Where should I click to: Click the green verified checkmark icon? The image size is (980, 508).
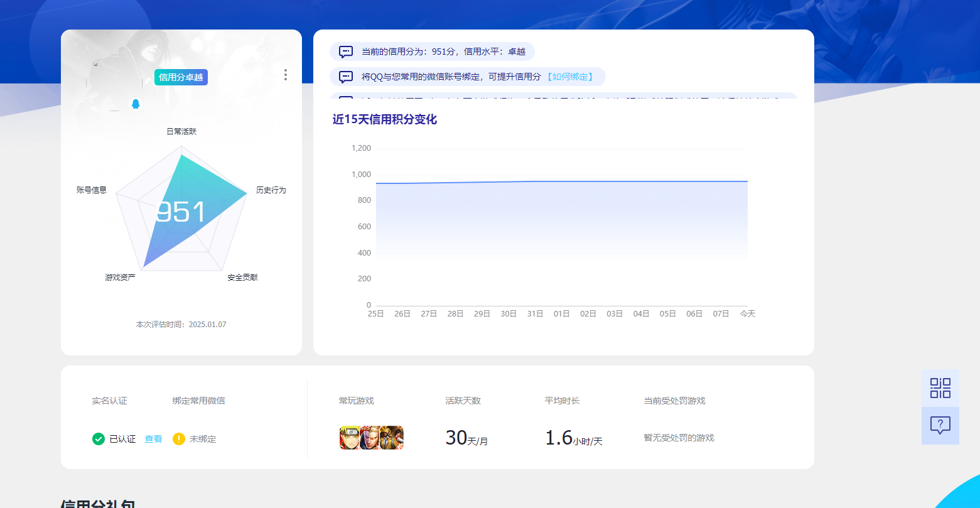click(99, 439)
